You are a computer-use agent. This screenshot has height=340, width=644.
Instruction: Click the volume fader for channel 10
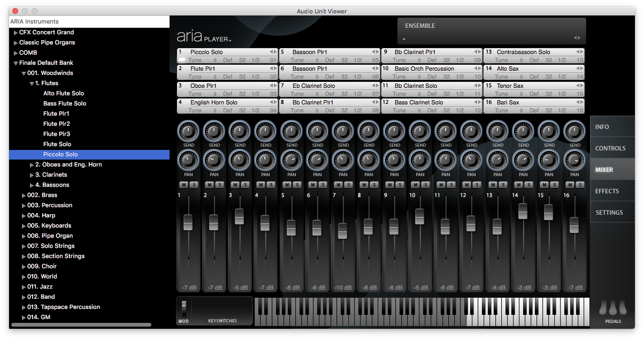[420, 216]
